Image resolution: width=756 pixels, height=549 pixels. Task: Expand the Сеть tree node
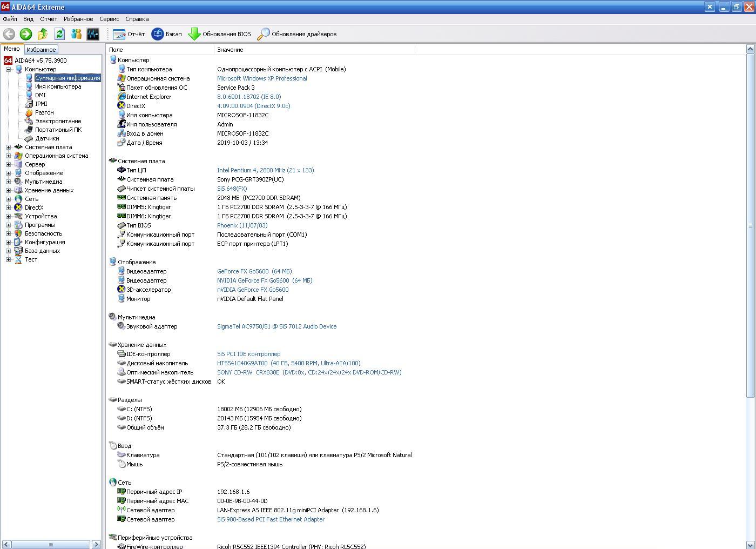tap(8, 199)
